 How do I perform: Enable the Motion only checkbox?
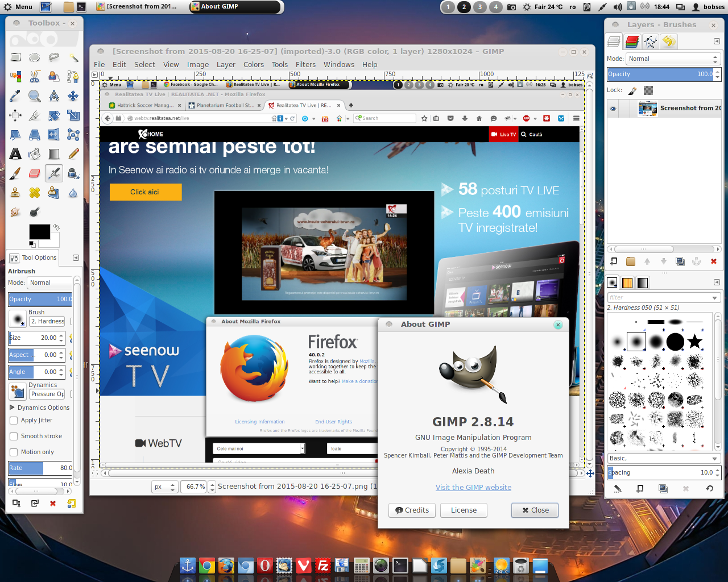tap(14, 452)
